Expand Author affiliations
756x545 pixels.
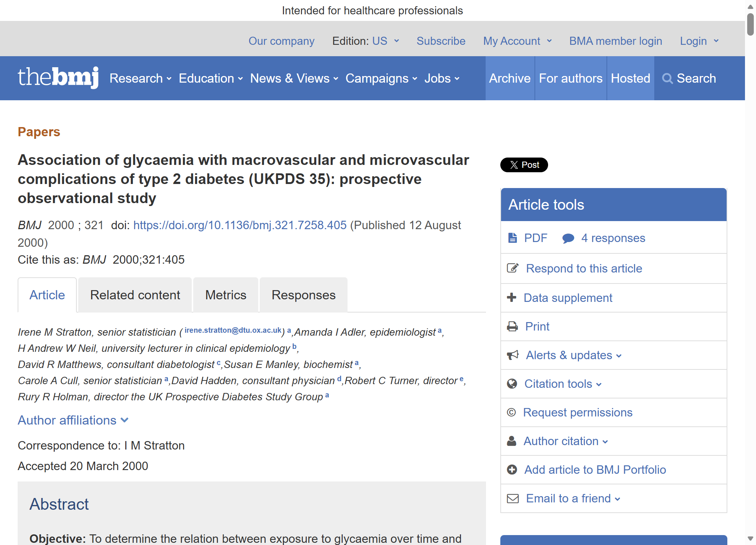point(73,420)
